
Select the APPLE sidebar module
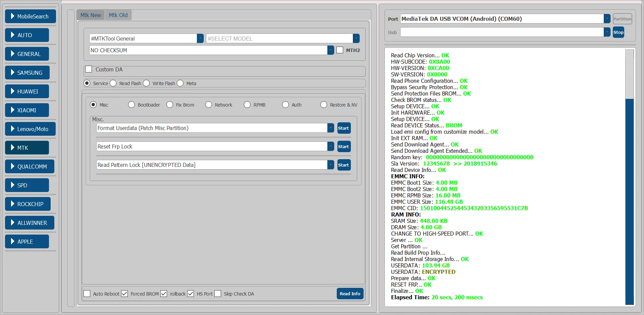(27, 242)
